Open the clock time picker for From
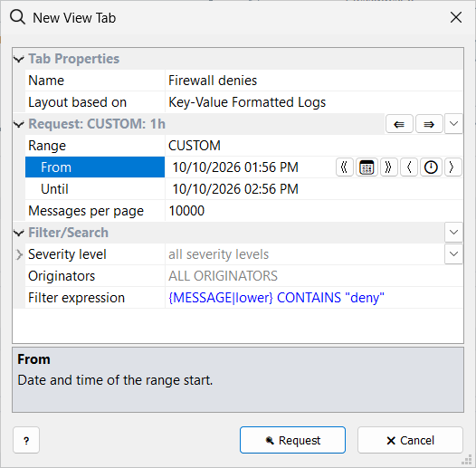476x468 pixels. [431, 167]
